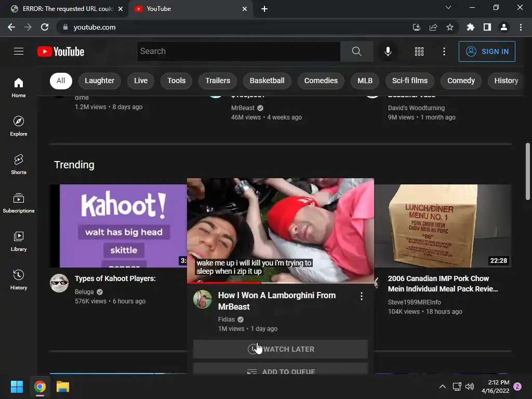Click the browser forward arrow

coord(28,27)
